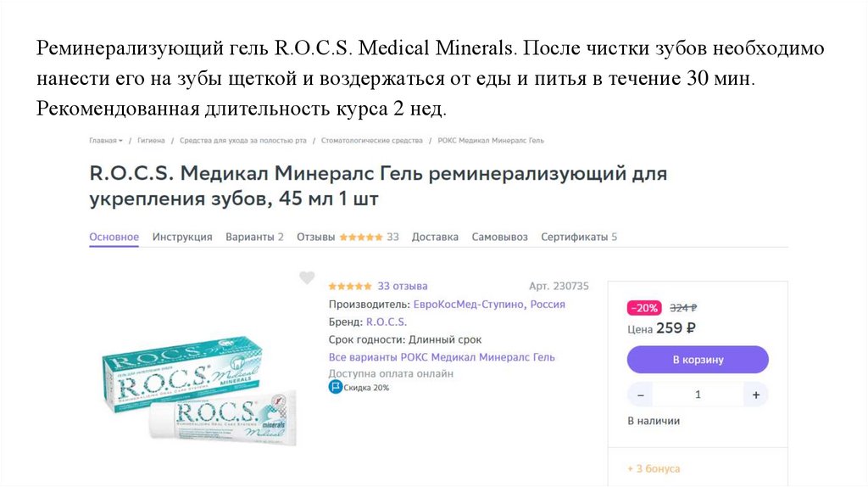Follow the R.O.C.S. brand link
This screenshot has height=487, width=868.
coord(387,322)
